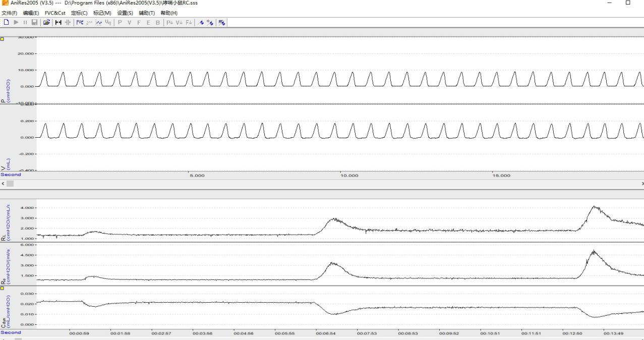The image size is (644, 340).
Task: Click the upper chart's left scroll arrow
Action: [x=3, y=184]
